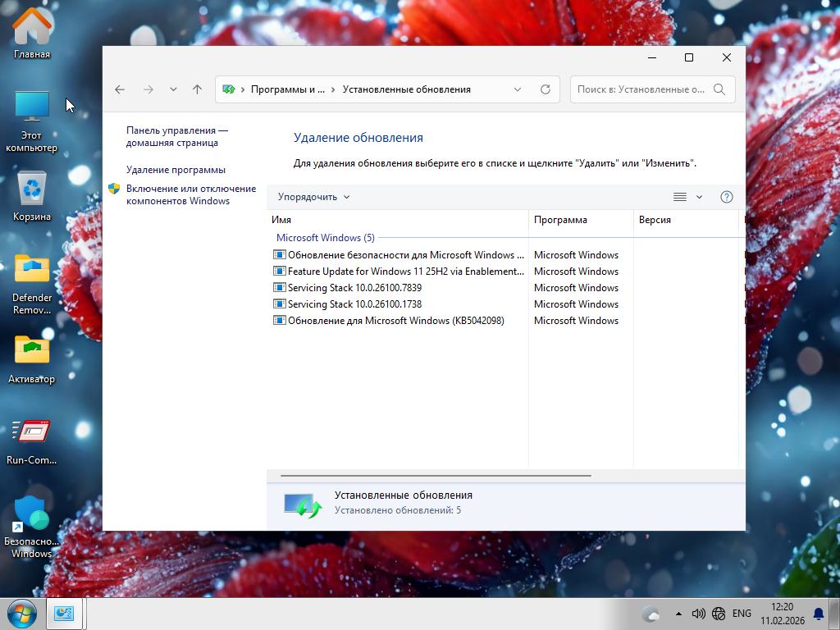This screenshot has height=630, width=840.
Task: Select update KB5042098 in the list
Action: tap(395, 321)
